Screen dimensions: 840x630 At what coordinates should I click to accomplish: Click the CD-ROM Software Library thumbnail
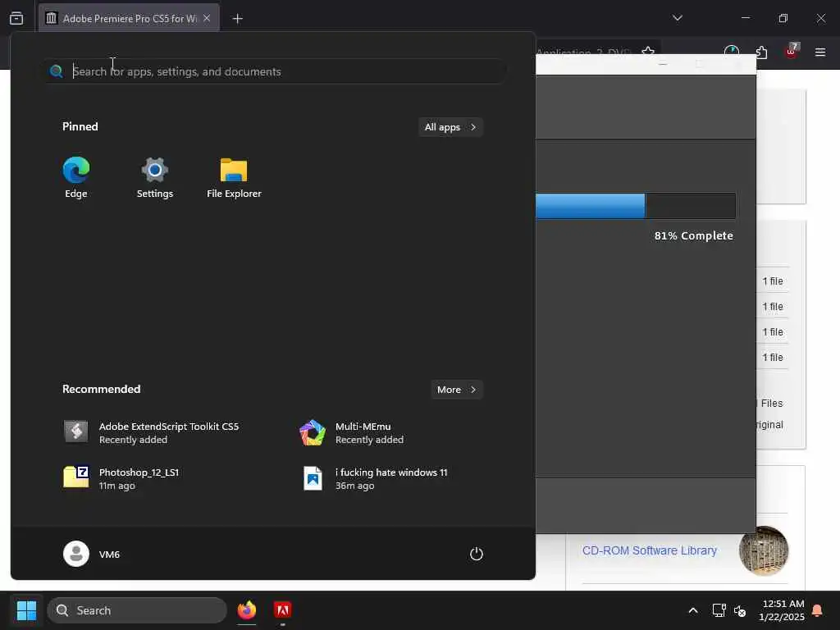[x=764, y=550]
